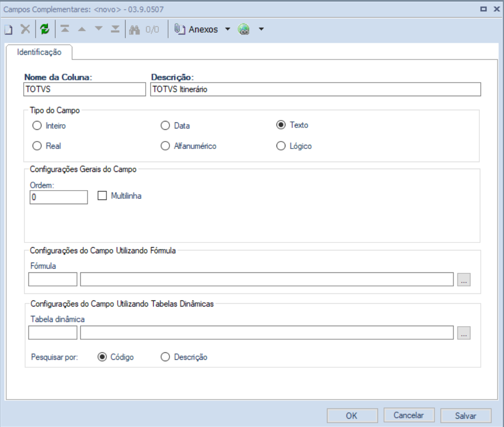504x427 pixels.
Task: Select the Real field type
Action: [47, 146]
